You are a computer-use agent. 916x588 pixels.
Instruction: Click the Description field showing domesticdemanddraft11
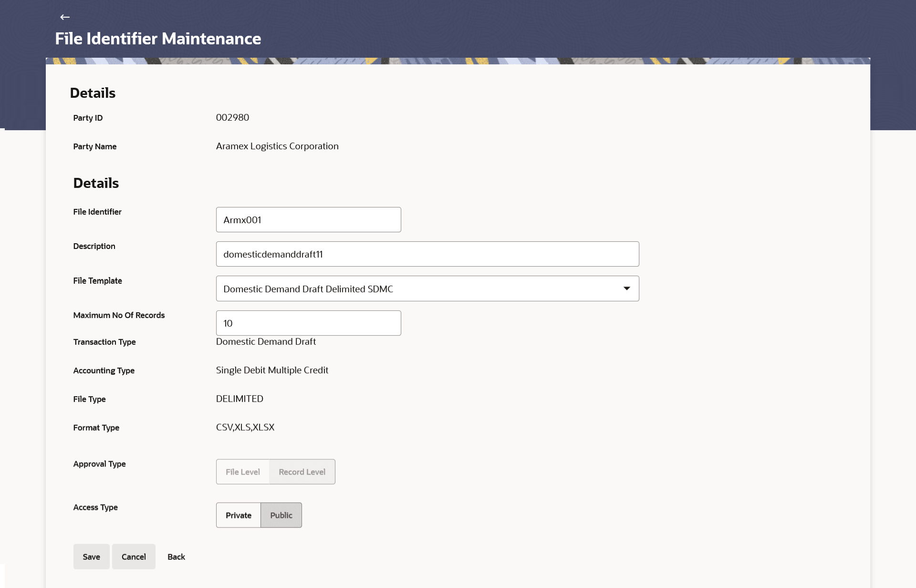click(x=427, y=254)
